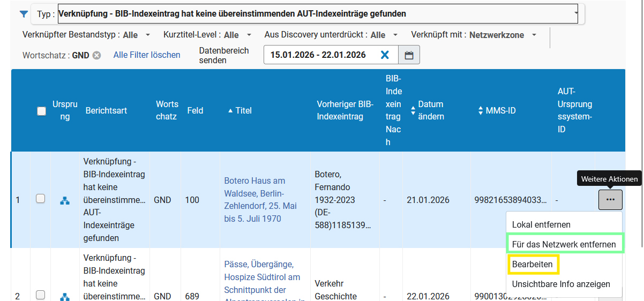Viewport: 644px width, 301px height.
Task: Open the calendar date picker
Action: click(x=409, y=55)
